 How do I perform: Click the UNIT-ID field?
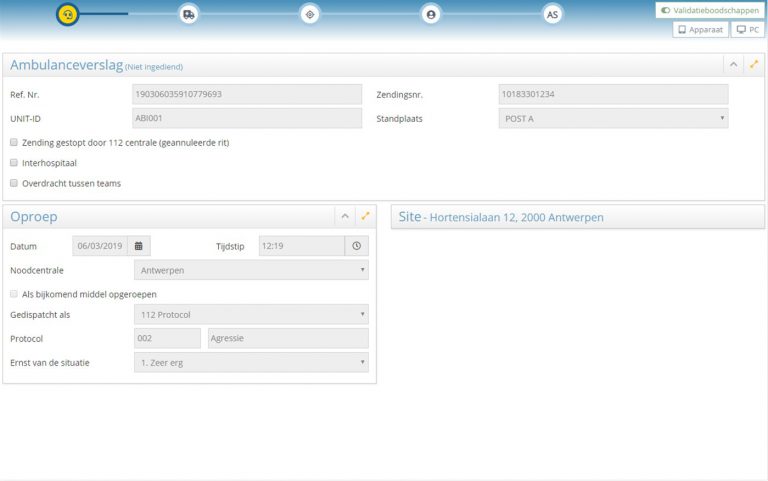tap(247, 118)
